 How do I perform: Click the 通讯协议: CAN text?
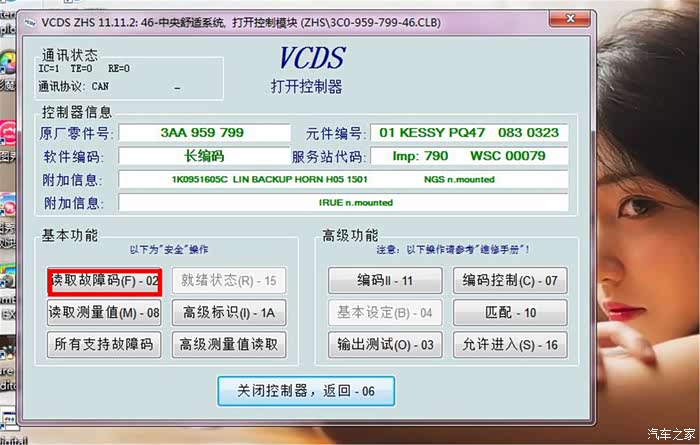coord(74,86)
